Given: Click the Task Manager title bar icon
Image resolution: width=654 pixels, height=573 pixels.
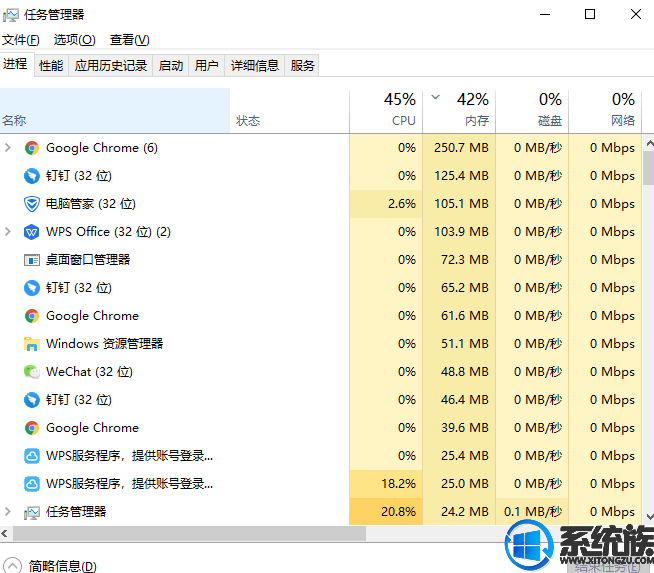Looking at the screenshot, I should [x=10, y=15].
